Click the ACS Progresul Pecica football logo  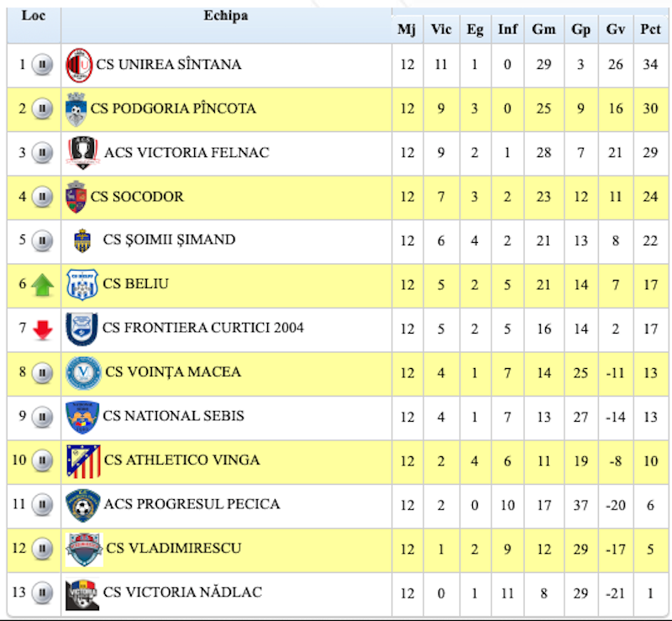click(83, 505)
